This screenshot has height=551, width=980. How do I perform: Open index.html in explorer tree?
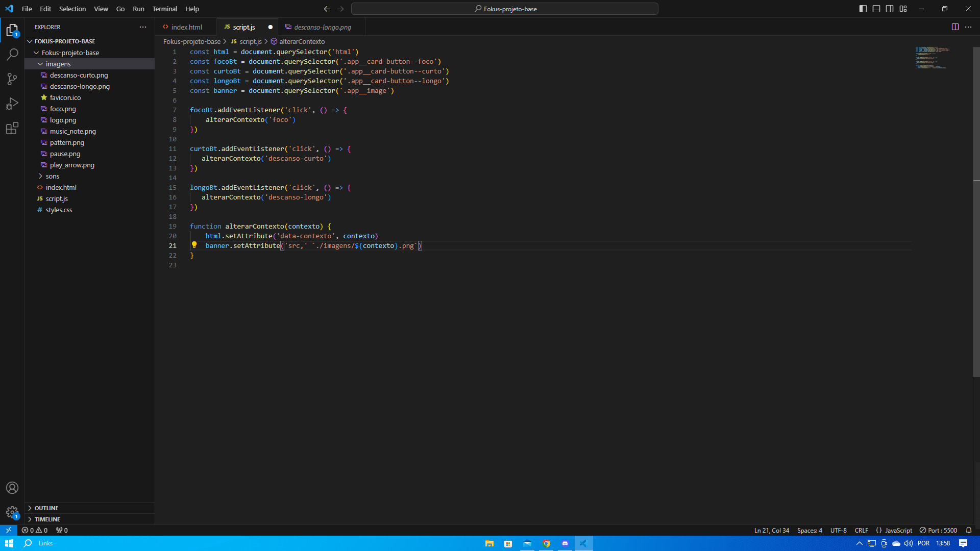(x=89, y=187)
